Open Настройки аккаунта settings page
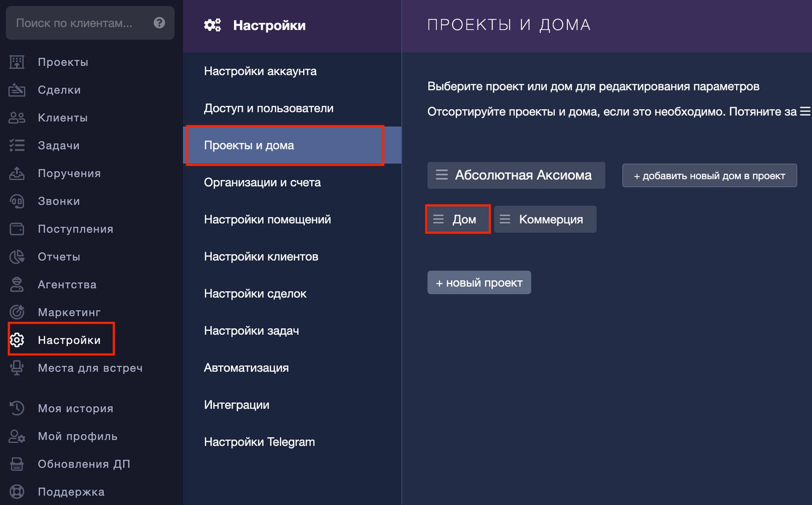Screen dimensions: 812x505 point(292,71)
